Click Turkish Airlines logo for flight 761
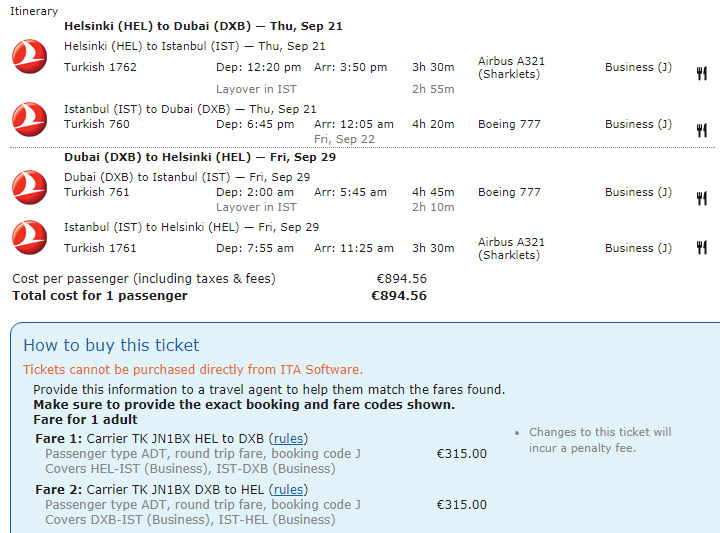The width and height of the screenshot is (720, 533). (29, 187)
